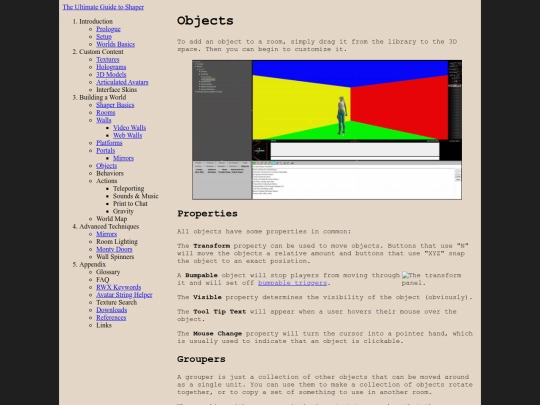Click Print to Chat list item
540x405 pixels.
pos(130,204)
